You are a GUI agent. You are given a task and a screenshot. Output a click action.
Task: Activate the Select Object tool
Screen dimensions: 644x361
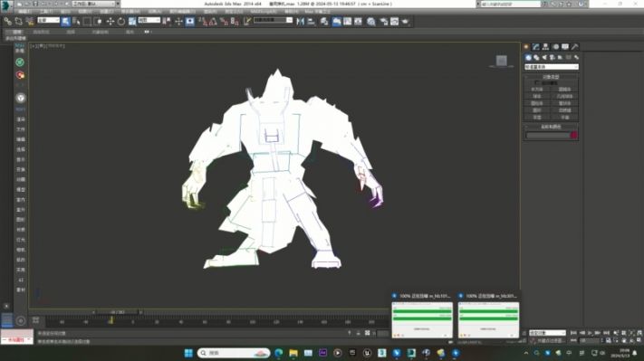point(65,22)
